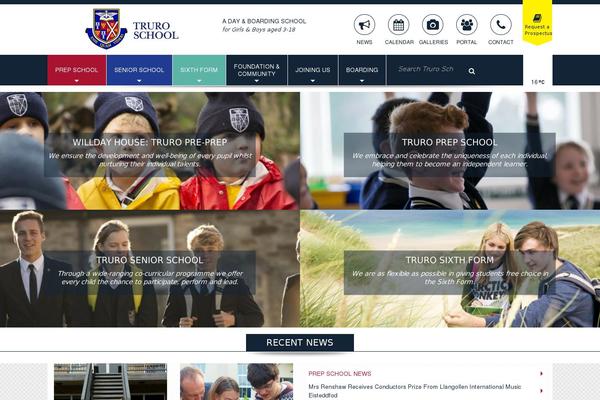Open the staircase news thumbnail
The height and width of the screenshot is (400, 600).
pos(110,382)
